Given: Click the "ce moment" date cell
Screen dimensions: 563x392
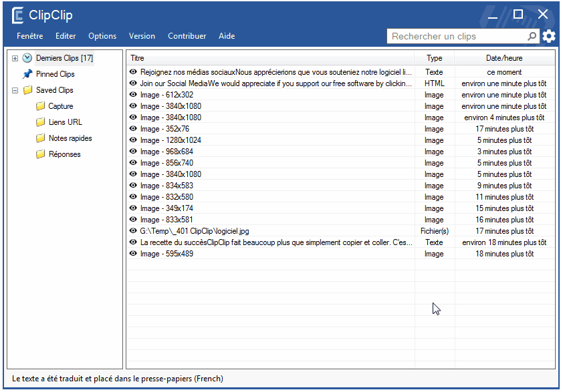Looking at the screenshot, I should click(x=504, y=72).
